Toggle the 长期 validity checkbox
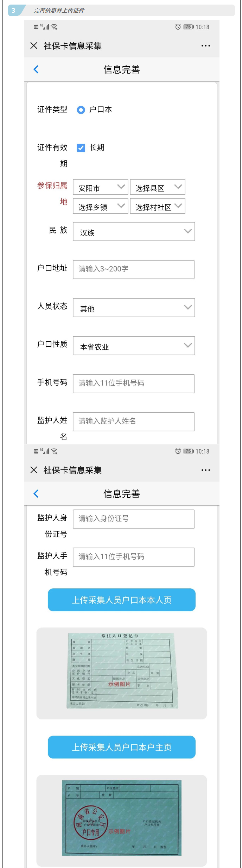Viewport: 242px width, 868px height. click(81, 148)
